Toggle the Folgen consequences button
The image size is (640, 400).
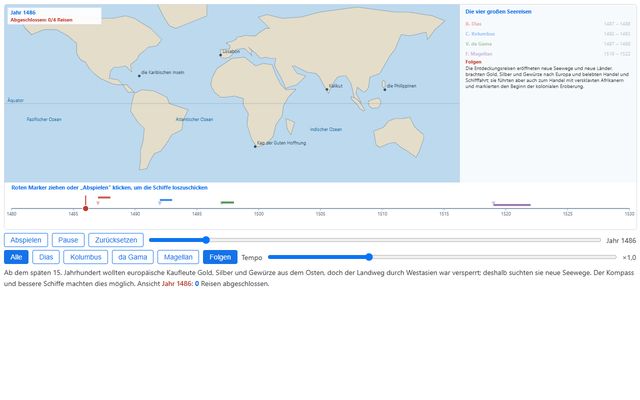220,257
